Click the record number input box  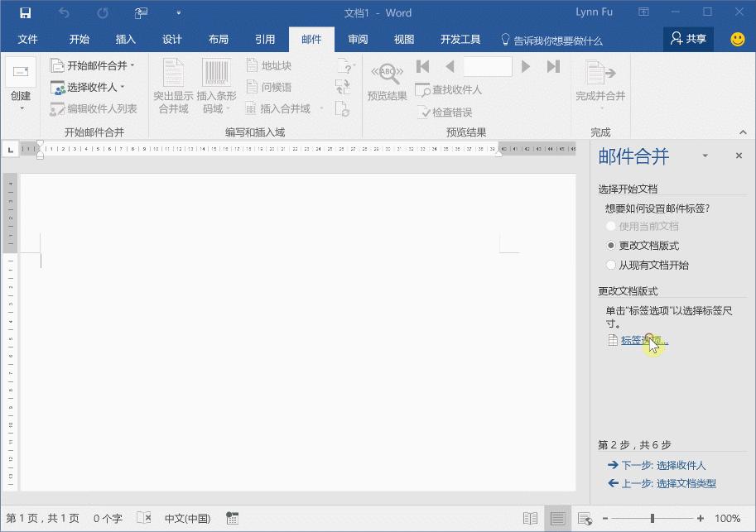[486, 67]
